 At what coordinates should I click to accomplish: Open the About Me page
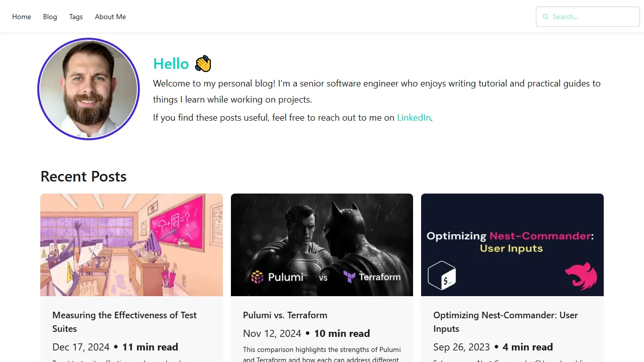pos(110,17)
